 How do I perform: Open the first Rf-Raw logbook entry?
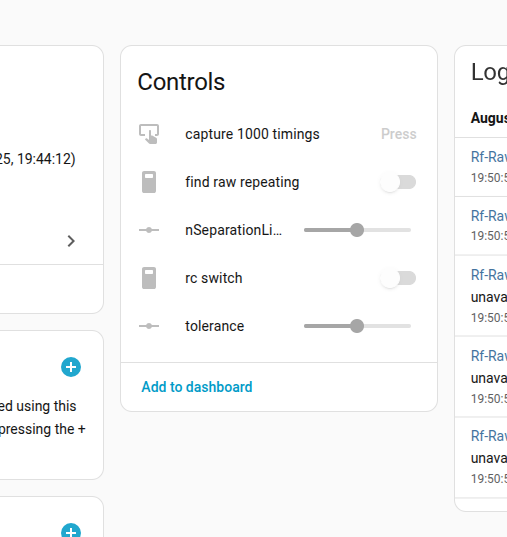pyautogui.click(x=489, y=157)
